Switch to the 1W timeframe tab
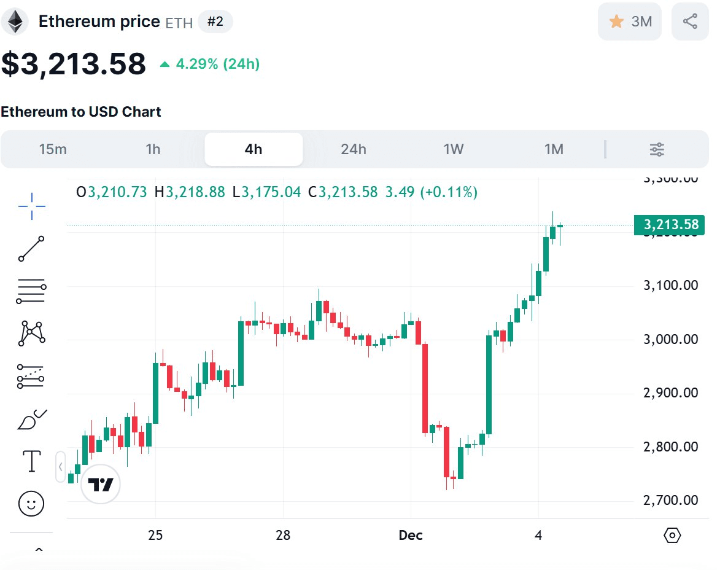 point(454,149)
